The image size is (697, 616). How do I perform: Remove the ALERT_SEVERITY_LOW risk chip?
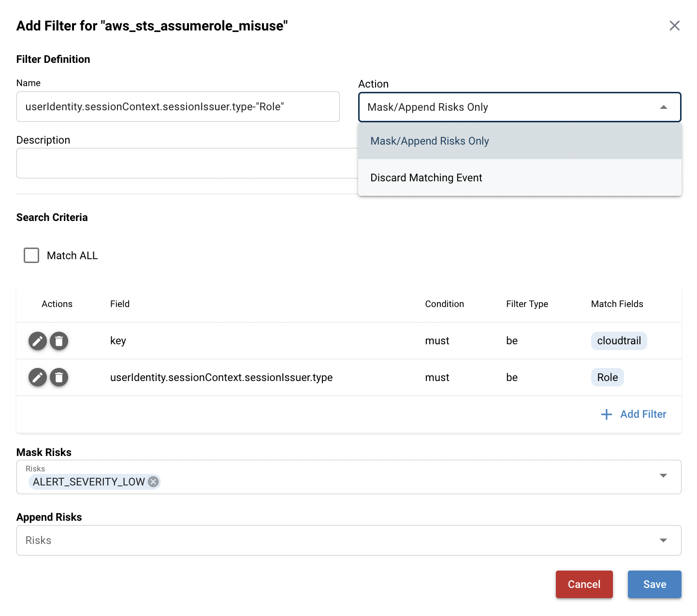pos(153,482)
